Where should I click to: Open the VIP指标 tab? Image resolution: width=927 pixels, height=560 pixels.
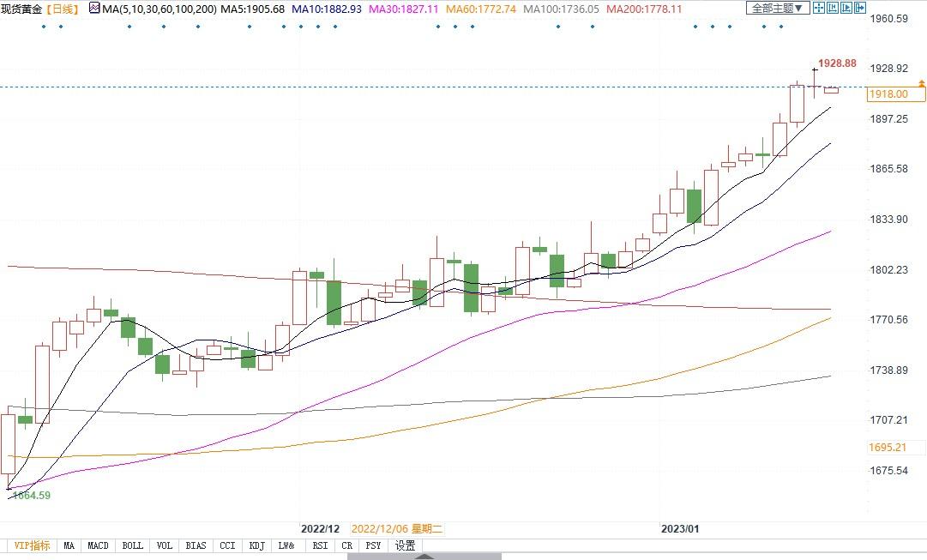coord(32,545)
